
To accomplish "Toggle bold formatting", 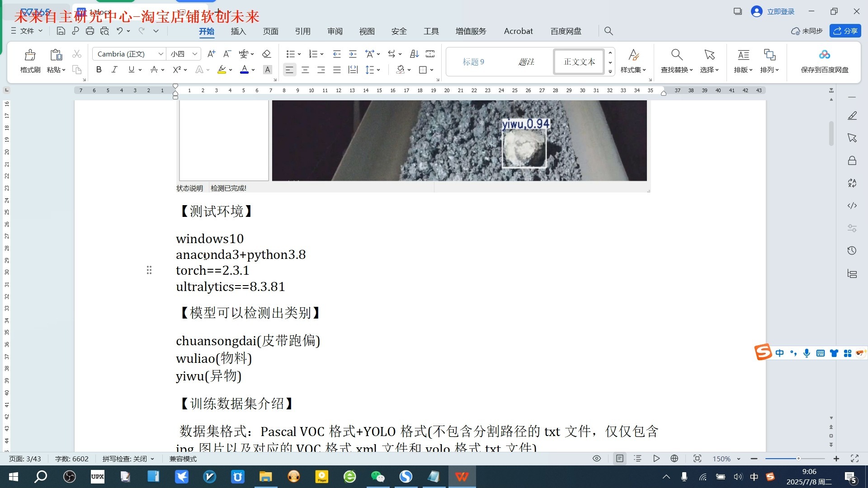I will (99, 70).
